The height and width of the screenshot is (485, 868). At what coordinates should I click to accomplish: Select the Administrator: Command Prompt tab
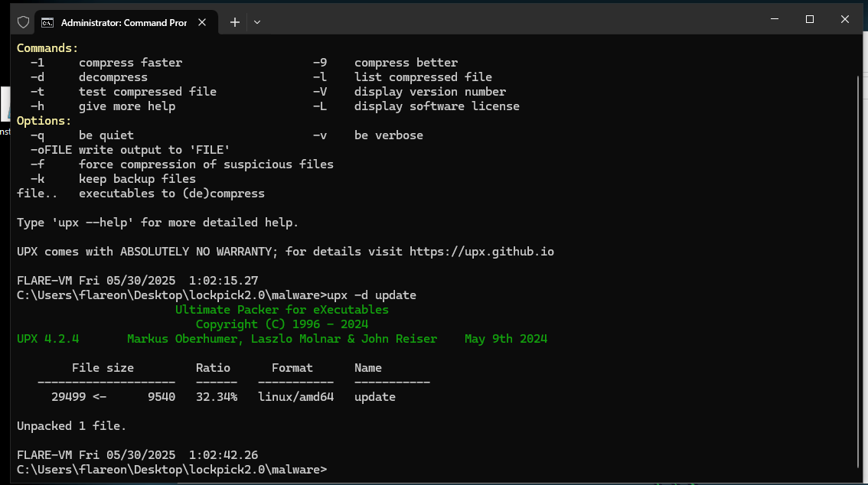click(126, 23)
